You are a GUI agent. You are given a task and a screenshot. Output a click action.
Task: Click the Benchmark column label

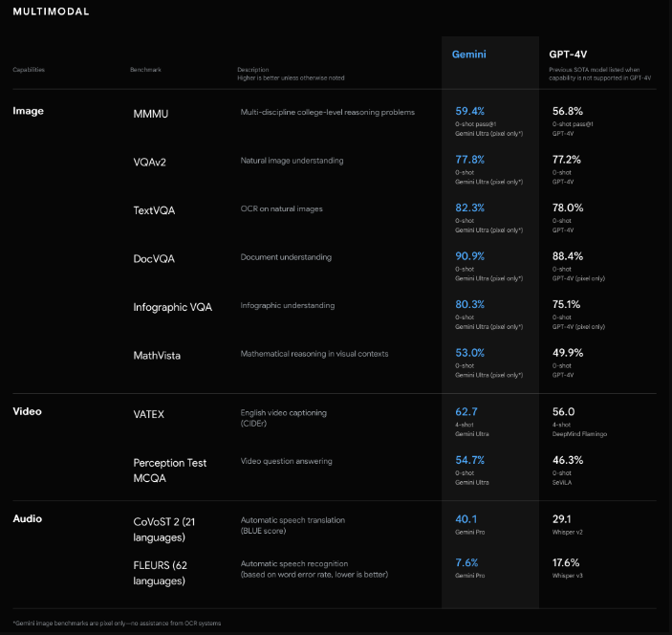click(145, 70)
